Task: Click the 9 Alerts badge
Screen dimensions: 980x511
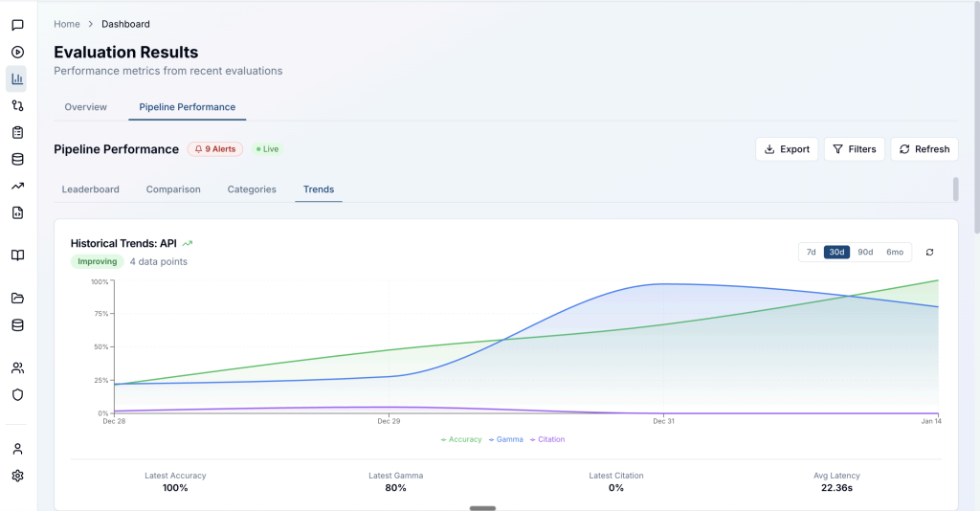Action: (x=215, y=149)
